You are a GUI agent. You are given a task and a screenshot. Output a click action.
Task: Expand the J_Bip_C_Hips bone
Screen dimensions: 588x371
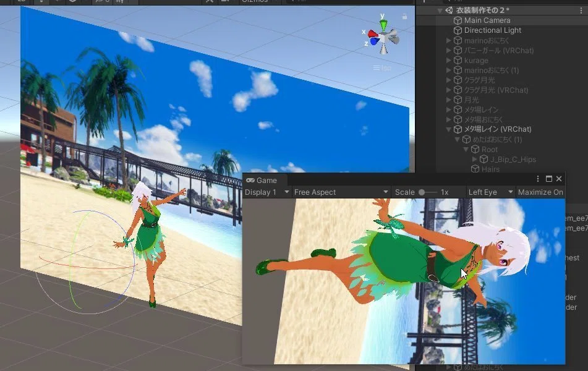pos(475,160)
